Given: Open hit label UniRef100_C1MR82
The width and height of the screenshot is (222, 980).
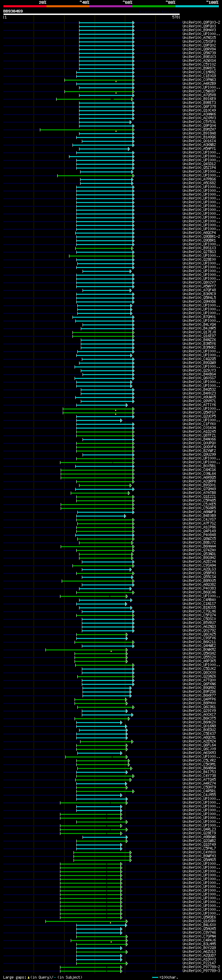Looking at the screenshot, I should pyautogui.click(x=199, y=72).
